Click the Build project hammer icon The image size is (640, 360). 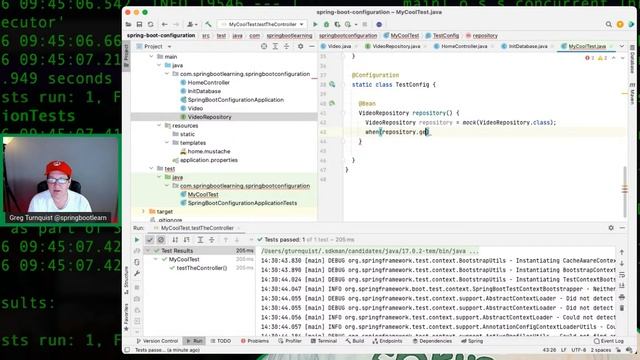click(208, 24)
